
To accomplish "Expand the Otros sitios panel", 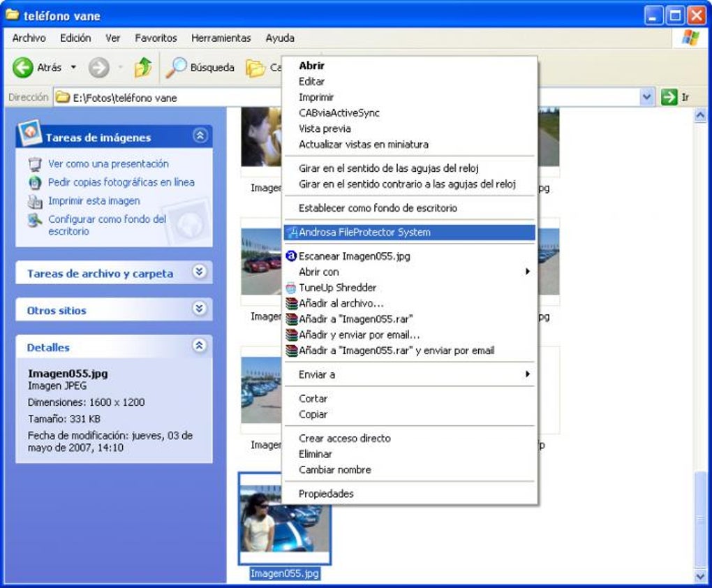I will tap(200, 309).
